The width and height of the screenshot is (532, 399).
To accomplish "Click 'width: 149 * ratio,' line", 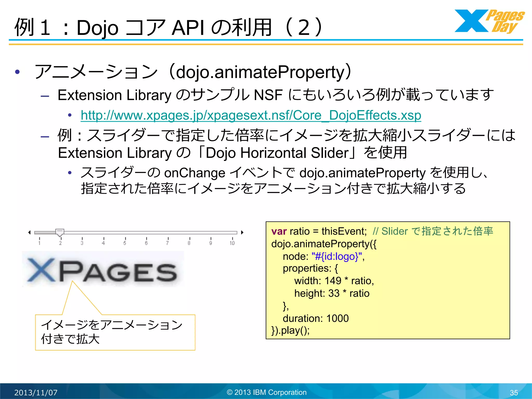I will (334, 281).
